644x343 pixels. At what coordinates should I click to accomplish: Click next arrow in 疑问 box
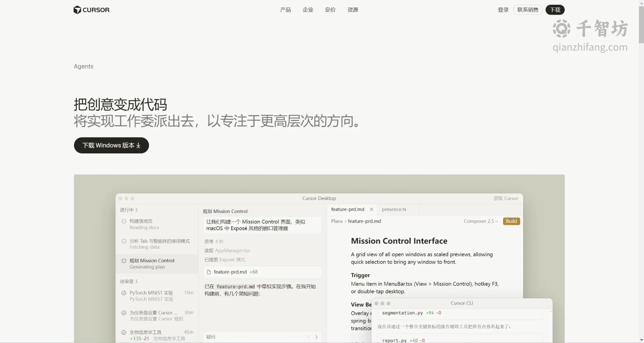[x=316, y=337]
